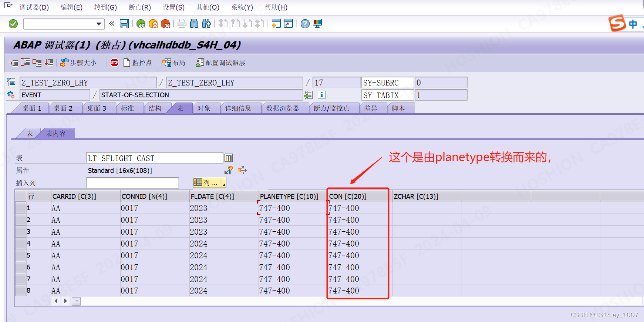Select row 1 via its row selector
644x322 pixels.
[20, 208]
